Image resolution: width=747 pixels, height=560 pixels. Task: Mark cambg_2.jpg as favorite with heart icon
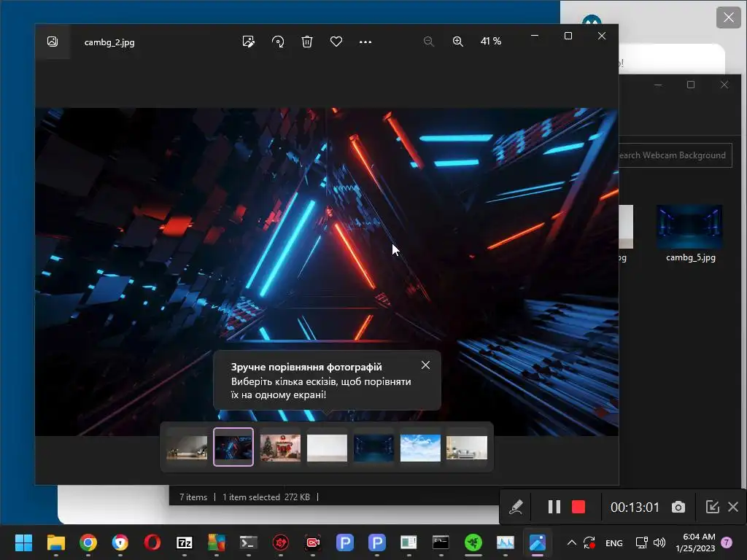coord(336,42)
